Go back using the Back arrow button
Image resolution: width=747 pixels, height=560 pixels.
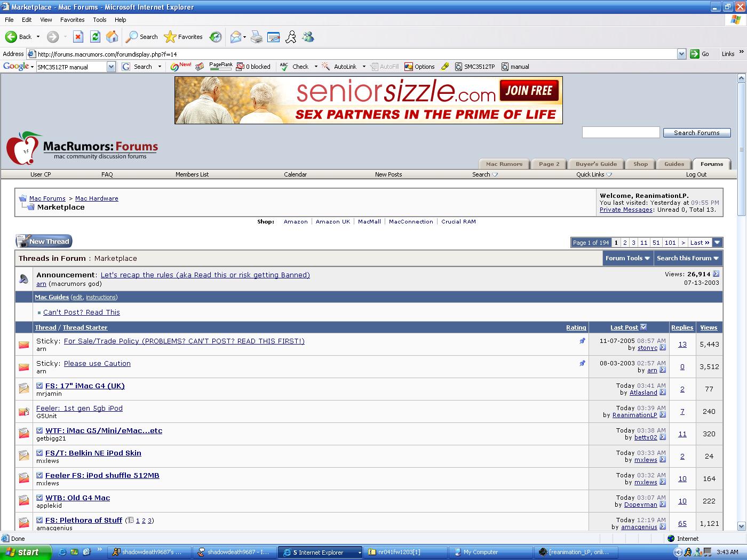pos(18,37)
